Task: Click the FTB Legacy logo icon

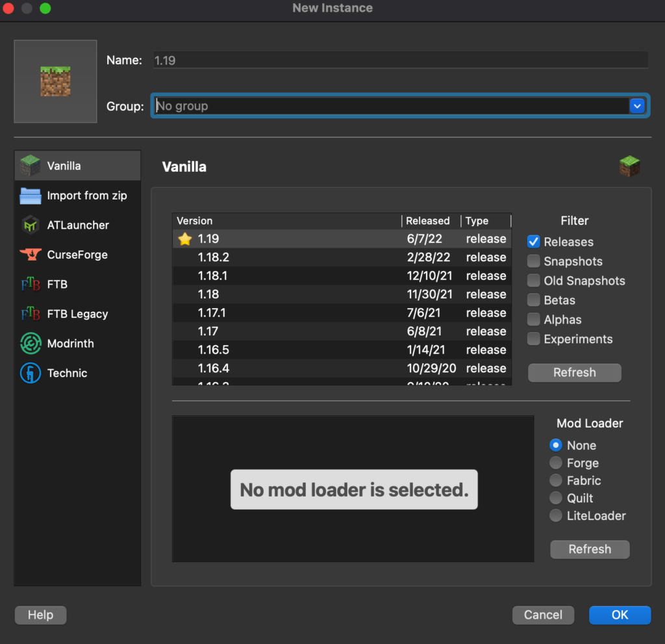Action: click(x=31, y=314)
